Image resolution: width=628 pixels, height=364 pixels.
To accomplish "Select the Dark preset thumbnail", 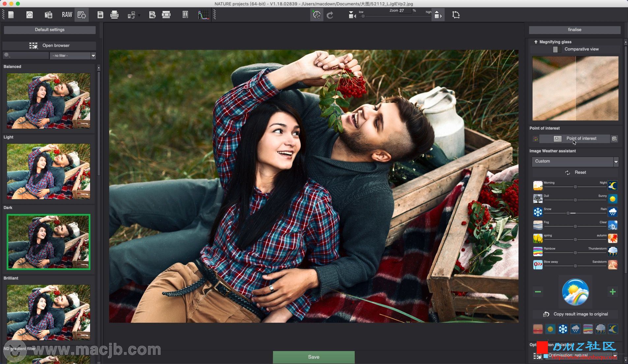I will (x=48, y=242).
